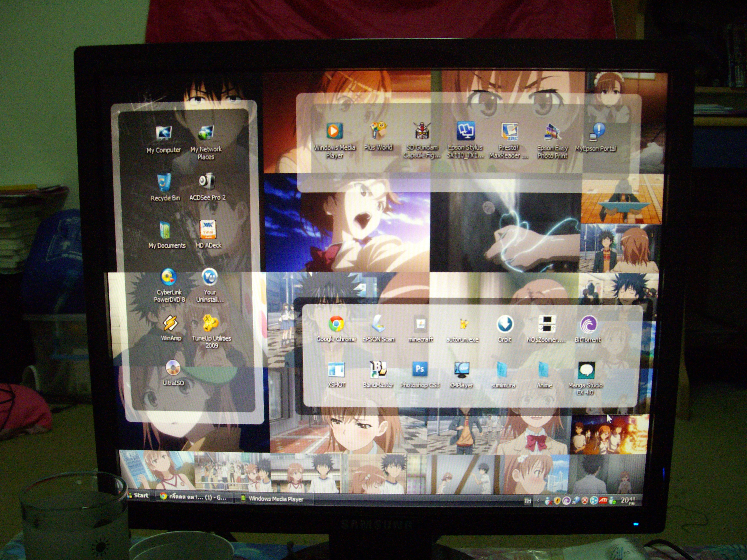Select the Manga Studio EX 4.0 icon
Image resolution: width=747 pixels, height=560 pixels.
586,370
